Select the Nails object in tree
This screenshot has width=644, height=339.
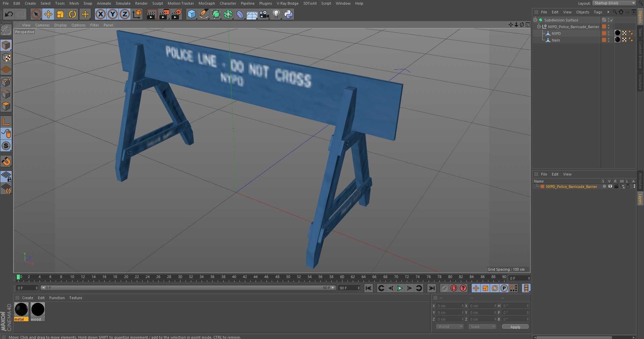(x=556, y=40)
